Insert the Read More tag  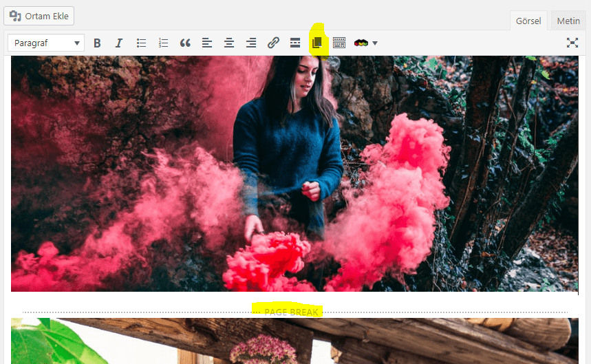click(295, 43)
